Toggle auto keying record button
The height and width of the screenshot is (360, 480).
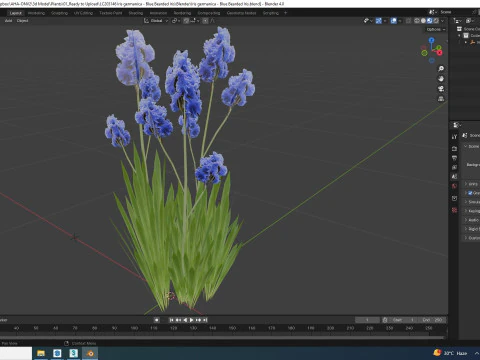156,320
